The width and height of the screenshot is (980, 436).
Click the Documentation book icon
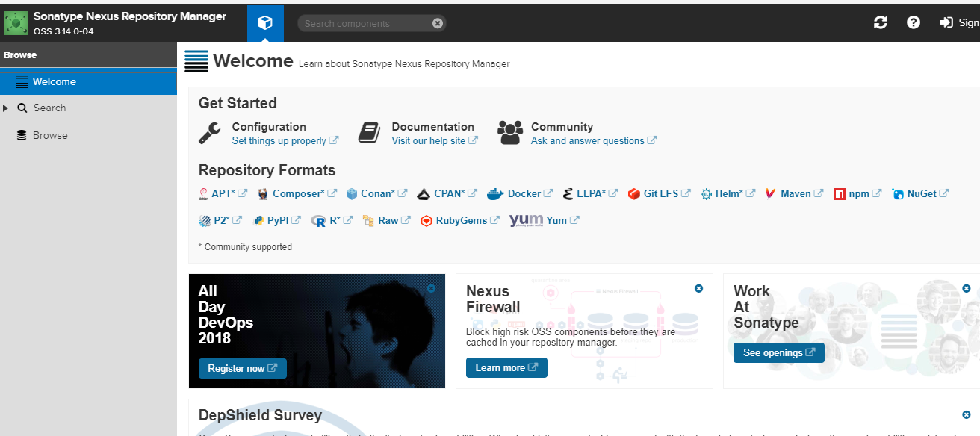pos(370,133)
